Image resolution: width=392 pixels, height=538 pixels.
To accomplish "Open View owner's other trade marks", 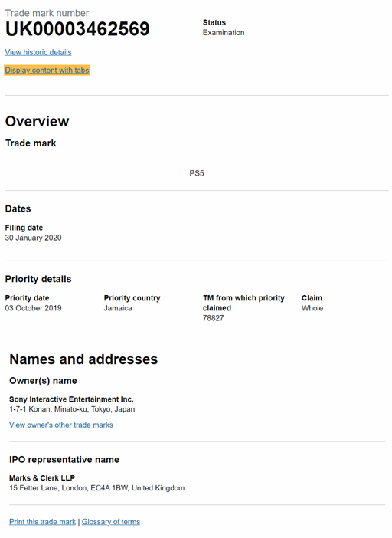I will pos(61,425).
